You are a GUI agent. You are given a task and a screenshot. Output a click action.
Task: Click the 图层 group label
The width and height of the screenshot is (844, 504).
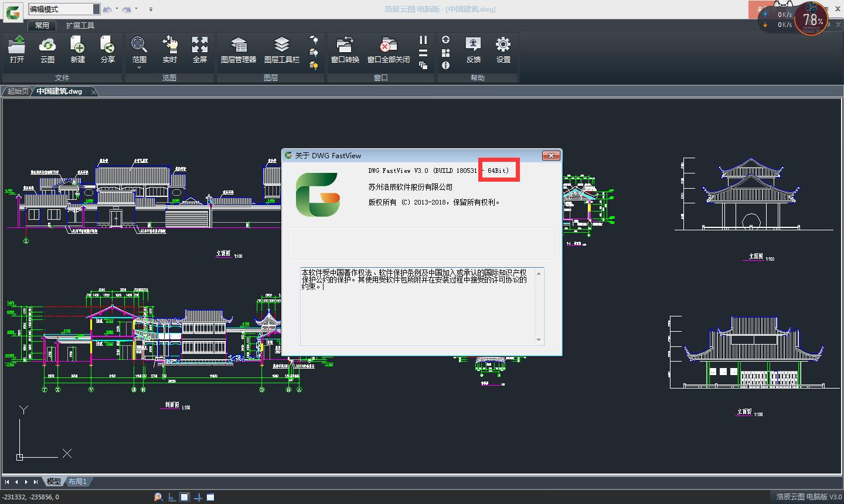pos(271,77)
